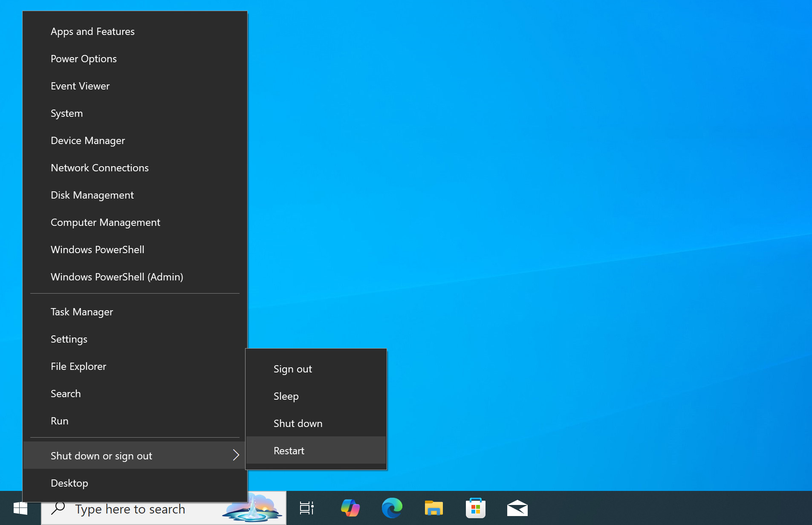The height and width of the screenshot is (525, 812).
Task: Open Task Manager from the menu
Action: tap(82, 312)
